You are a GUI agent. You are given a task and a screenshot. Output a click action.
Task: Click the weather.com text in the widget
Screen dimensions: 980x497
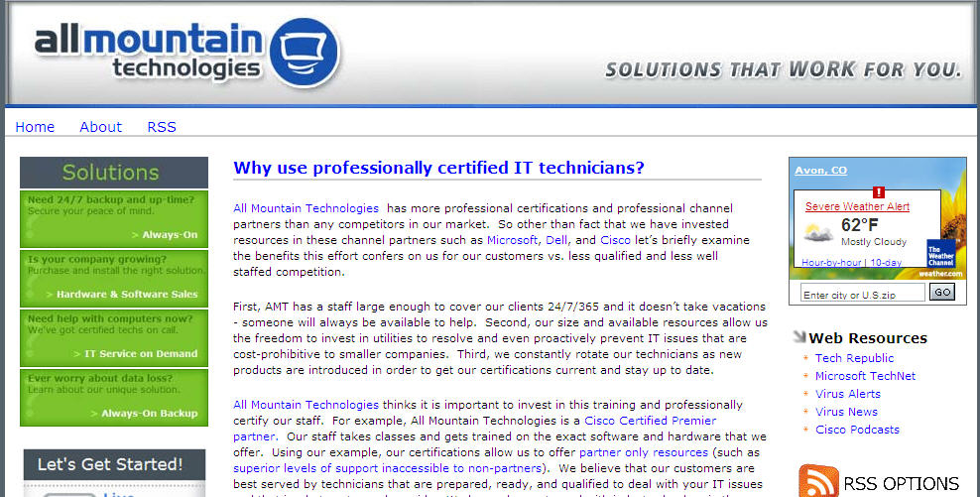940,274
